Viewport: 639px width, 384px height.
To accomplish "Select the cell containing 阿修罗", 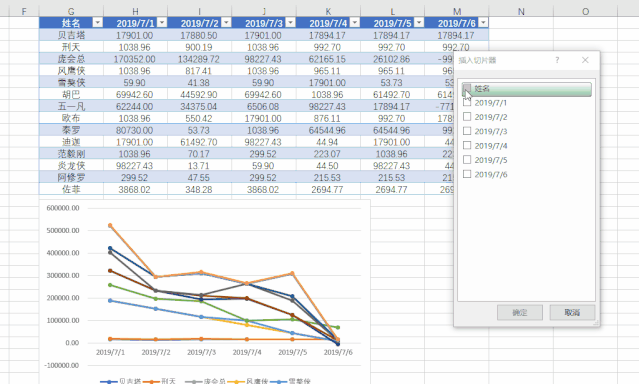I will [x=71, y=177].
